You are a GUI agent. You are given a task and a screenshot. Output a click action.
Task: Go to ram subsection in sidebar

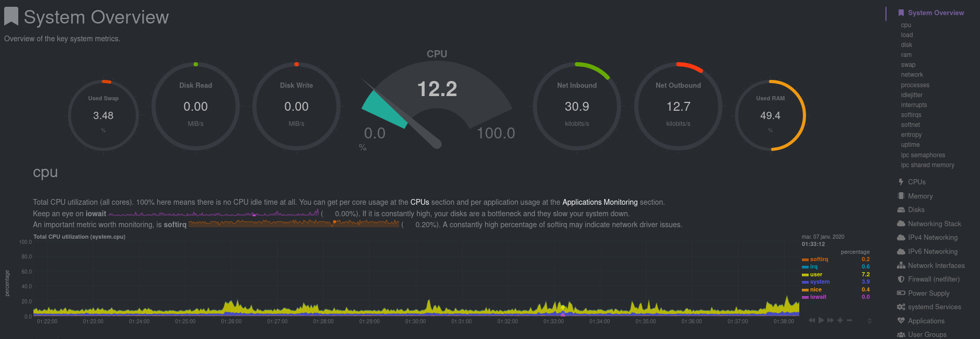tap(906, 55)
